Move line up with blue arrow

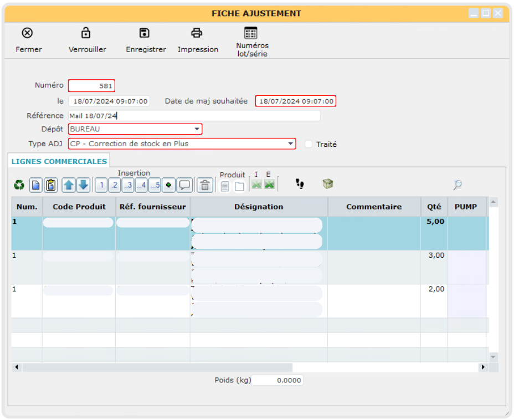pos(69,185)
